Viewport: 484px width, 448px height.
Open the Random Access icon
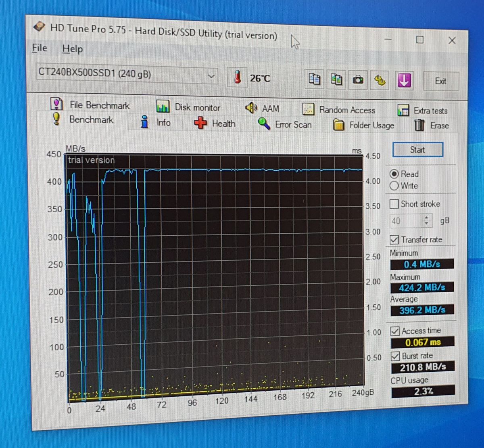click(x=308, y=109)
